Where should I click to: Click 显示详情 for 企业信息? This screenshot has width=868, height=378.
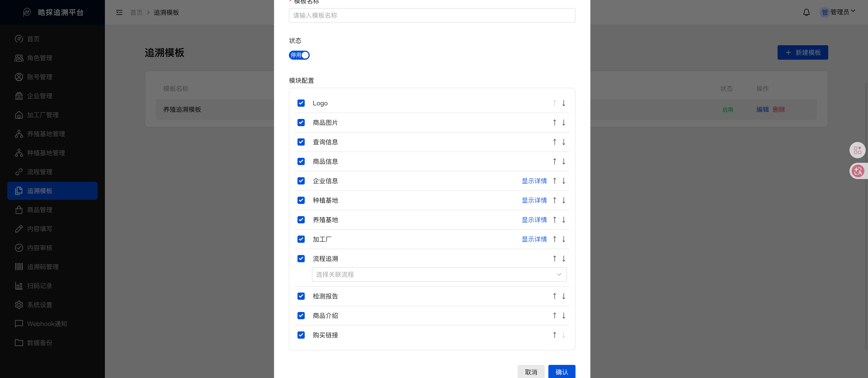tap(534, 181)
